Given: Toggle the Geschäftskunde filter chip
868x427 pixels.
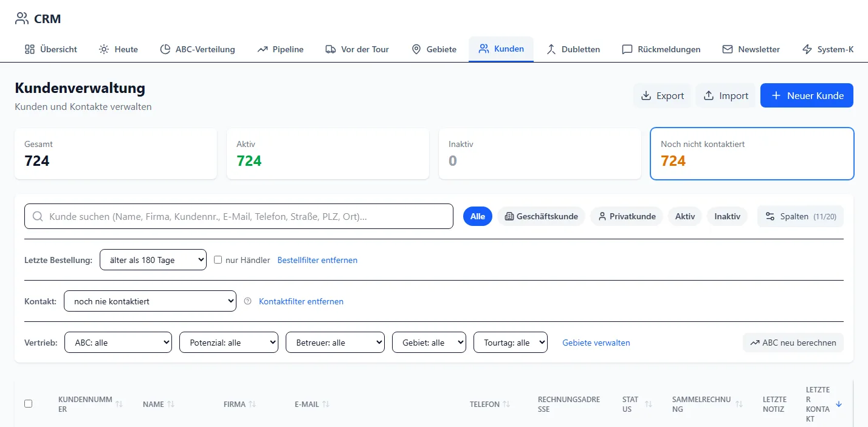Looking at the screenshot, I should pos(541,216).
